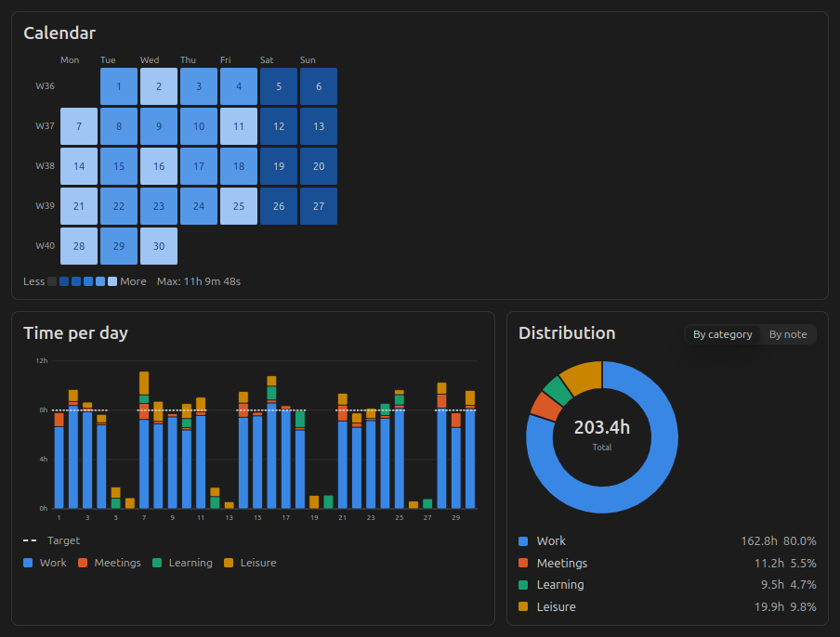Click the Time per day heading
Image resolution: width=840 pixels, height=637 pixels.
[x=75, y=333]
